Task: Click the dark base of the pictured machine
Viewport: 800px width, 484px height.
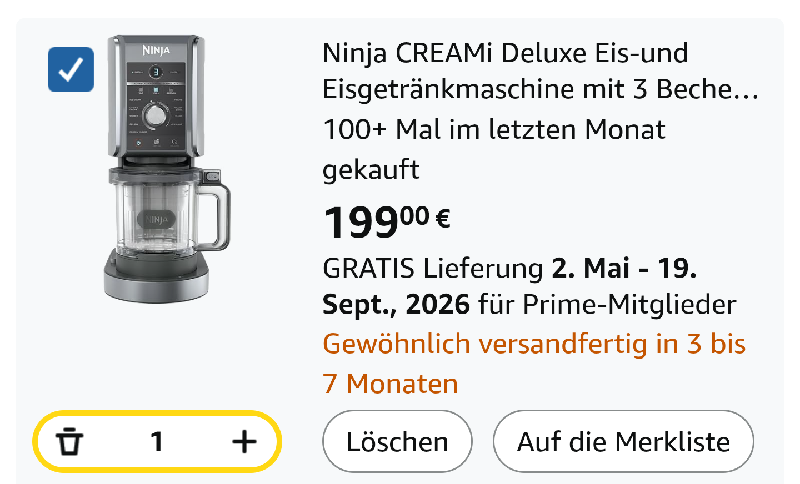Action: click(x=156, y=275)
